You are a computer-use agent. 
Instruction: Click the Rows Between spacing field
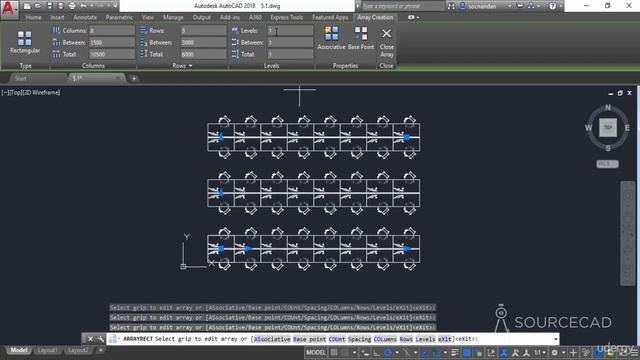(x=203, y=42)
